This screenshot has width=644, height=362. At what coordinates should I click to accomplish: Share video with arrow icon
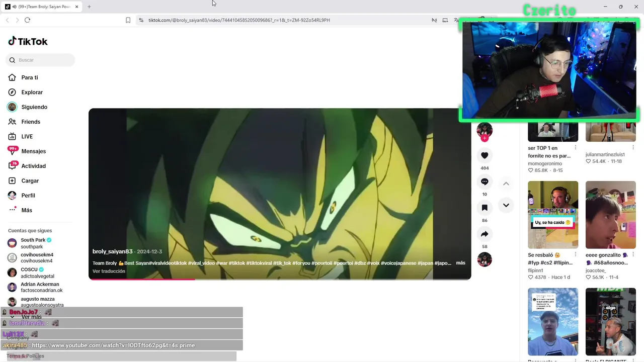point(485,234)
